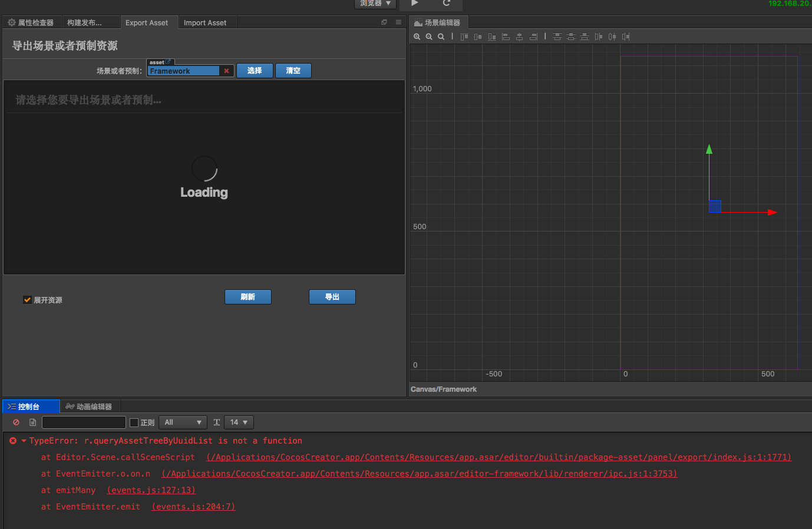This screenshot has height=529, width=812.
Task: Open the font size 14 dropdown
Action: 239,422
